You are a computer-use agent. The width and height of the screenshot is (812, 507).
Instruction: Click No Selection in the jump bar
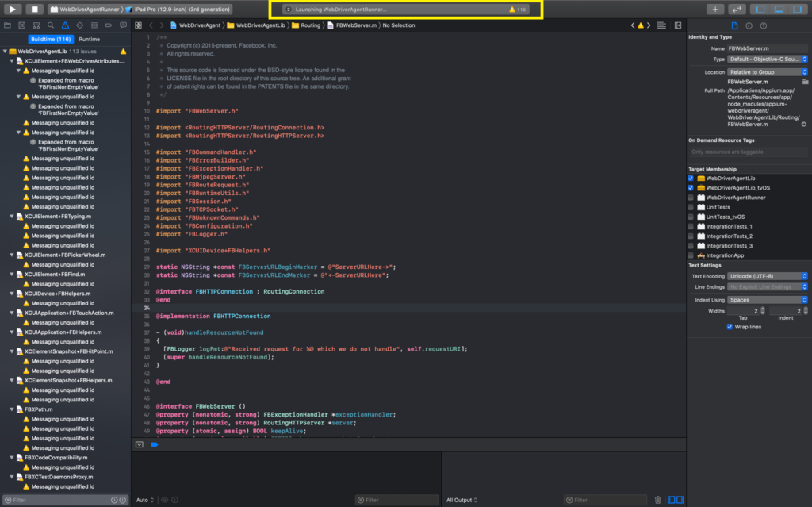[399, 25]
